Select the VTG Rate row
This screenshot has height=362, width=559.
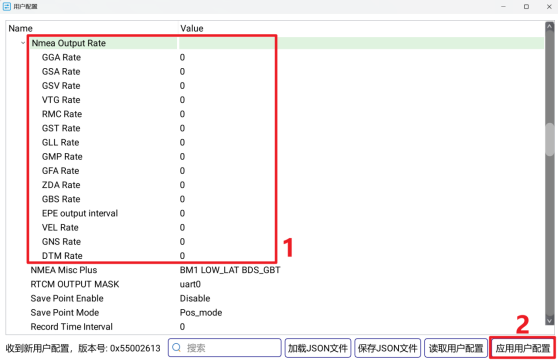(x=275, y=100)
